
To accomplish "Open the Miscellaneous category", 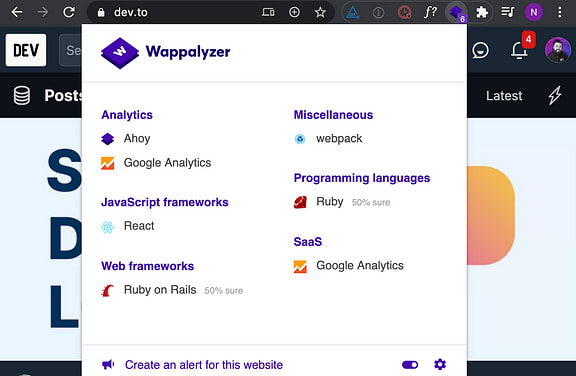I will 334,115.
